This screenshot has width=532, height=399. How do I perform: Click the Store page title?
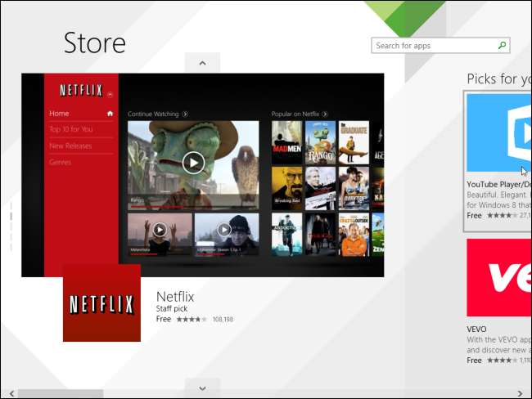click(x=95, y=43)
